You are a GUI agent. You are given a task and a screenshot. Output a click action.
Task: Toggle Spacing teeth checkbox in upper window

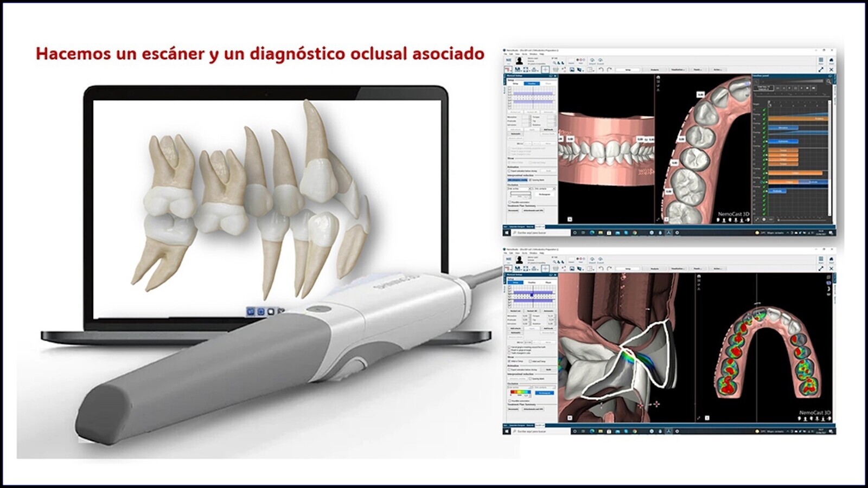(531, 180)
